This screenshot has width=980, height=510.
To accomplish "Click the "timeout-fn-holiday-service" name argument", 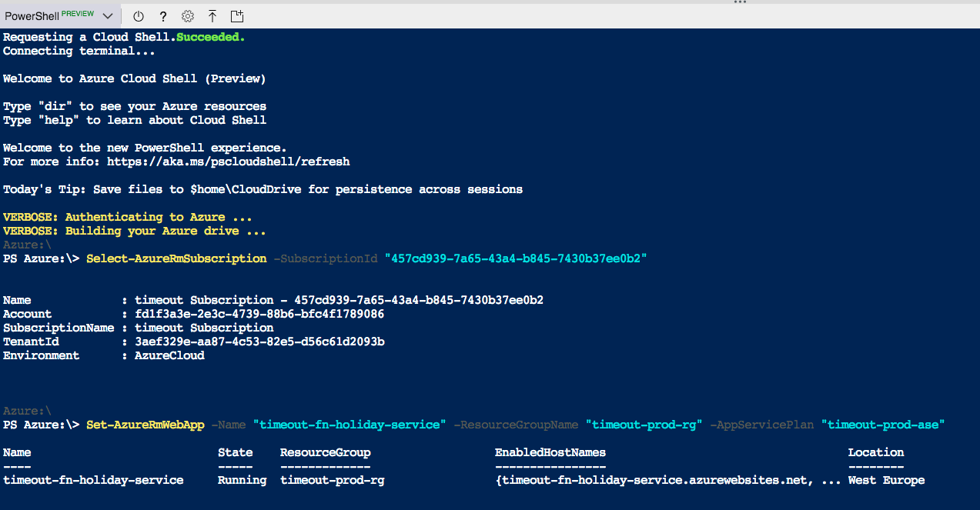I will pyautogui.click(x=350, y=425).
